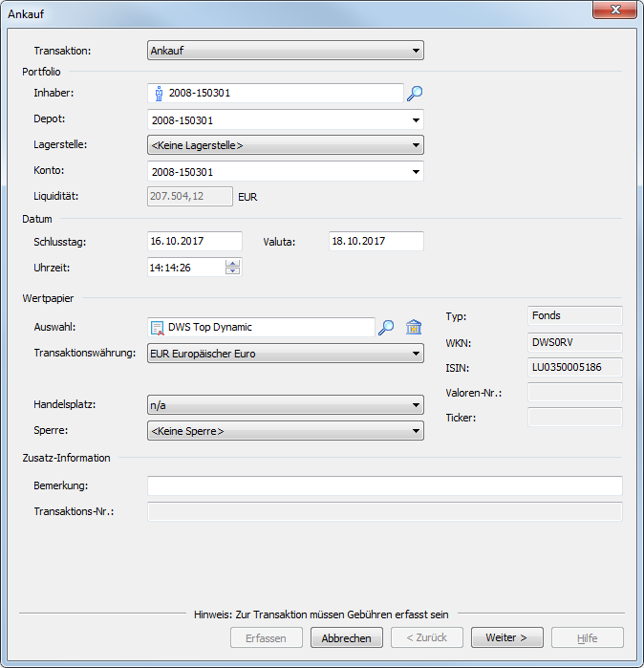Screen dimensions: 644x668
Task: Click the Abbrechen button
Action: (347, 637)
